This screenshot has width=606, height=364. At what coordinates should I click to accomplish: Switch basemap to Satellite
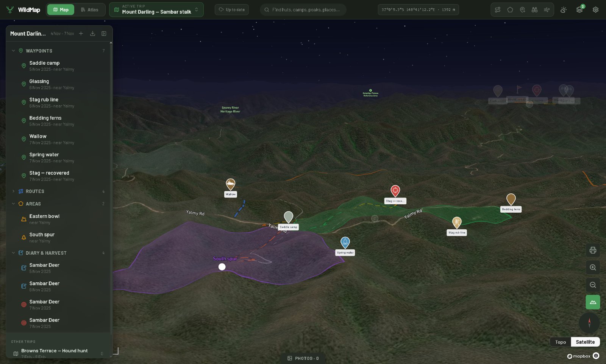tap(585, 342)
